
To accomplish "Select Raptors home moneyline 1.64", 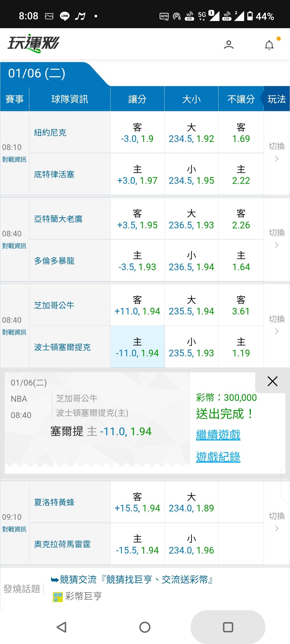I will [x=241, y=261].
